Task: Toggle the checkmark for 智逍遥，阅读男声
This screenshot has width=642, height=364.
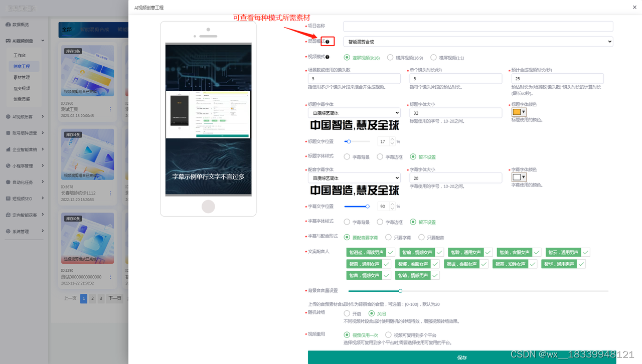Action: pyautogui.click(x=390, y=252)
